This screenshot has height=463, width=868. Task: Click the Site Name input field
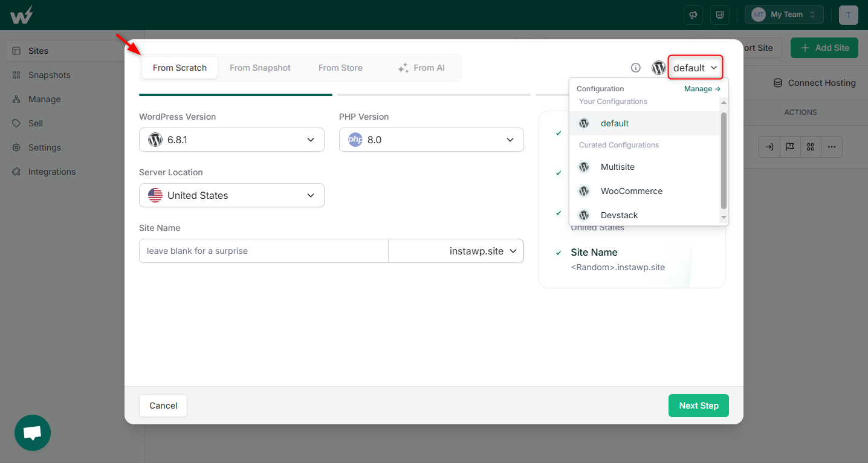pos(264,251)
